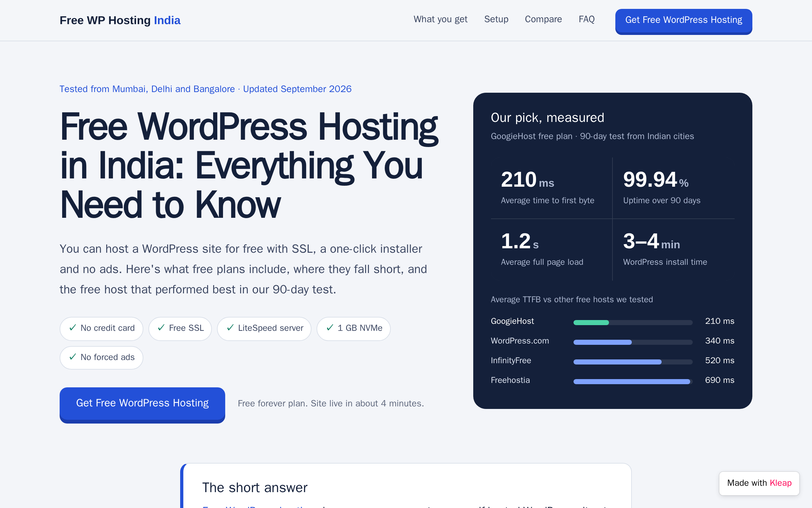Select the No credit card pill label
The height and width of the screenshot is (508, 812).
(108, 328)
